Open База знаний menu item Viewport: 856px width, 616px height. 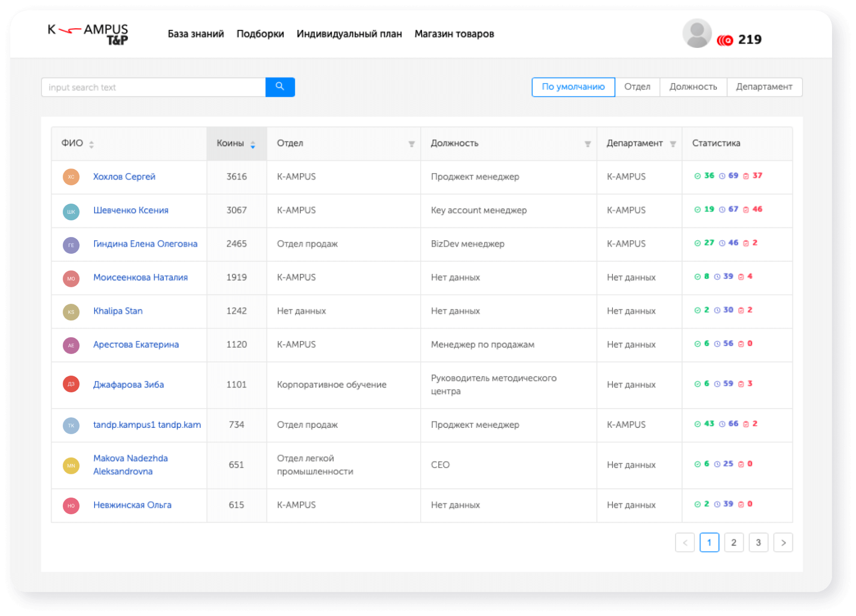point(196,34)
